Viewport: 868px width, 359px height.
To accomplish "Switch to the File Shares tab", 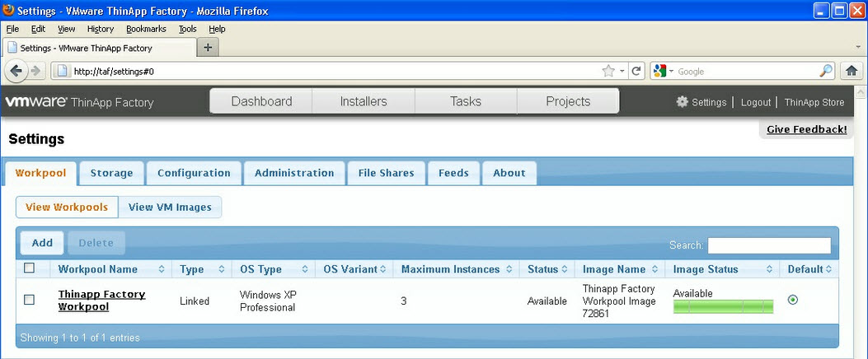I will 387,173.
